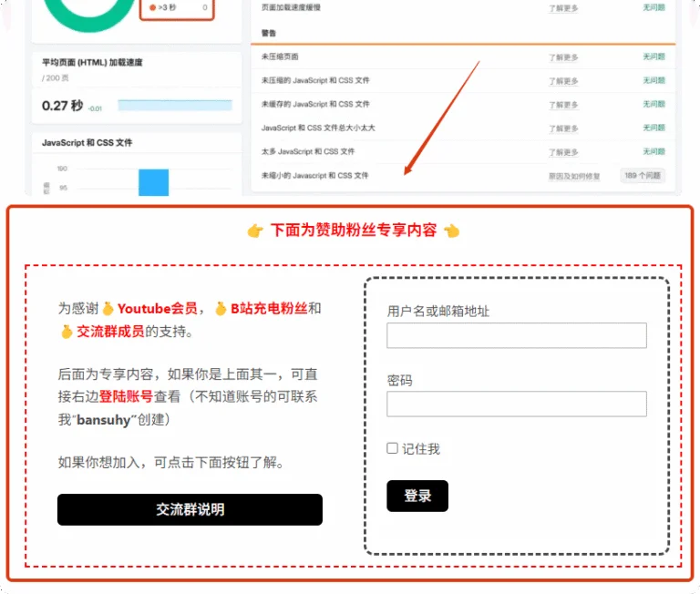Click the 0.27 秒 load speed bar
This screenshot has height=594, width=700.
click(x=173, y=106)
